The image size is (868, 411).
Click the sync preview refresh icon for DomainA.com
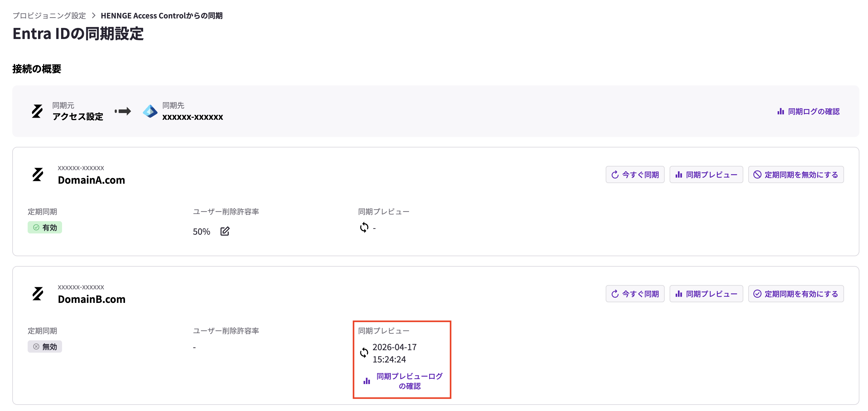(364, 227)
